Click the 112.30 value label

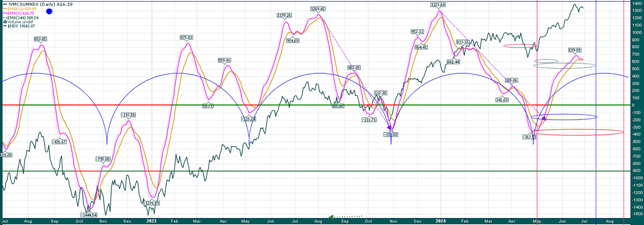(x=380, y=93)
